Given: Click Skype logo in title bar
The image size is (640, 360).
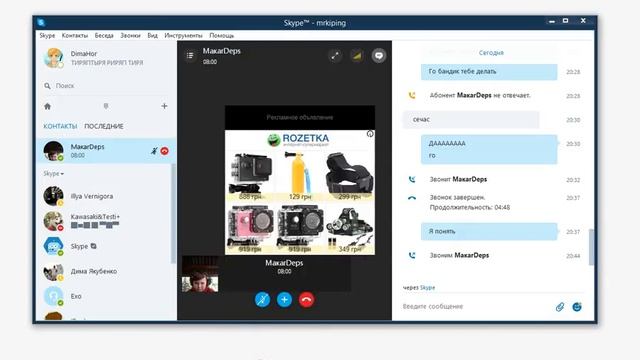Looking at the screenshot, I should [x=41, y=22].
